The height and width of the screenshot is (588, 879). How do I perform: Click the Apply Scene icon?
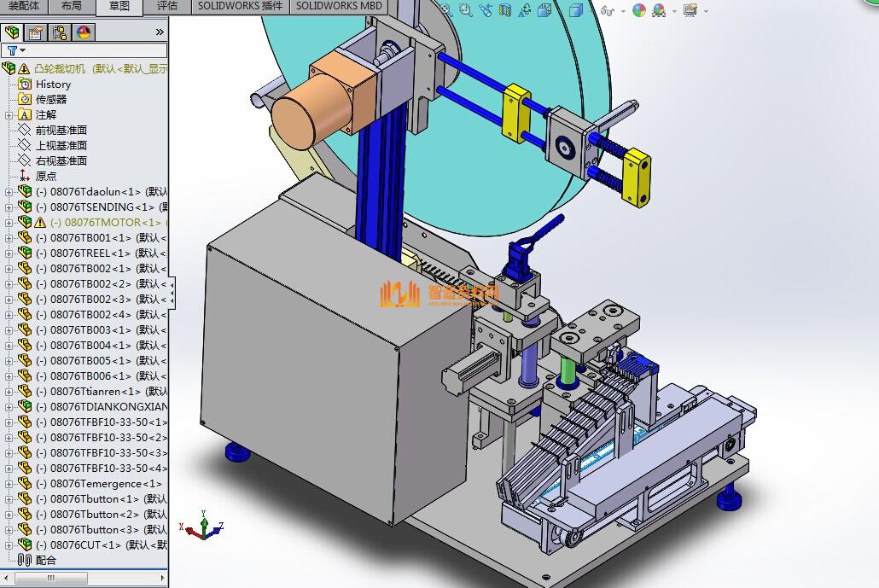tap(660, 10)
